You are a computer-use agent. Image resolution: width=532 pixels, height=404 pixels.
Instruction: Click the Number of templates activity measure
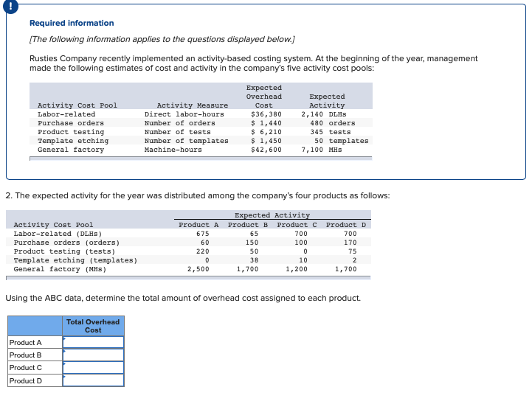point(186,141)
